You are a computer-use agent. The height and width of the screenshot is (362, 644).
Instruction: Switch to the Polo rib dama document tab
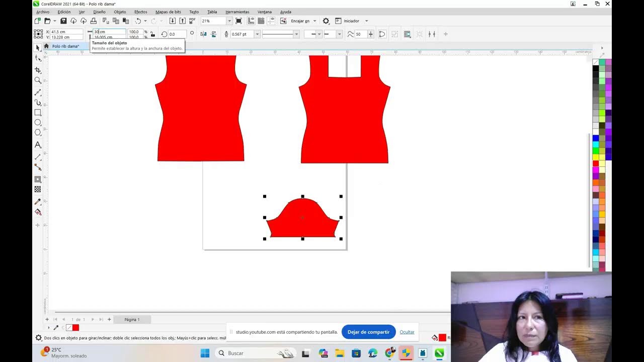pyautogui.click(x=65, y=46)
